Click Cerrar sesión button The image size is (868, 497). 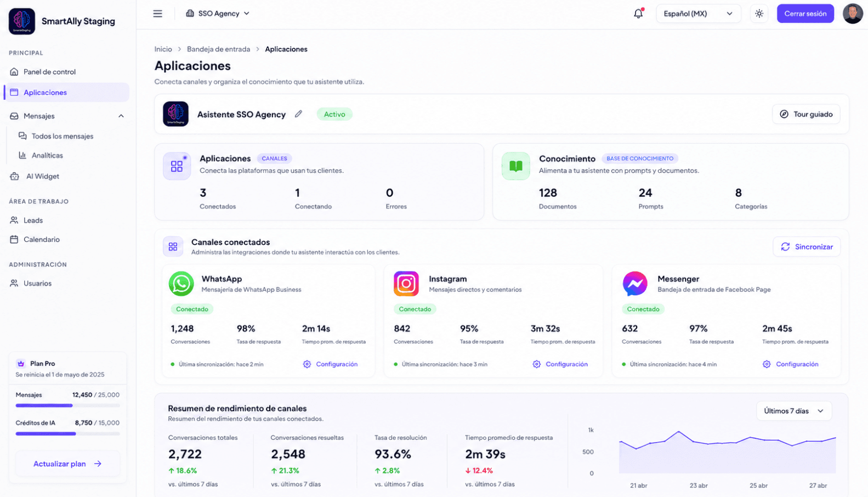805,14
